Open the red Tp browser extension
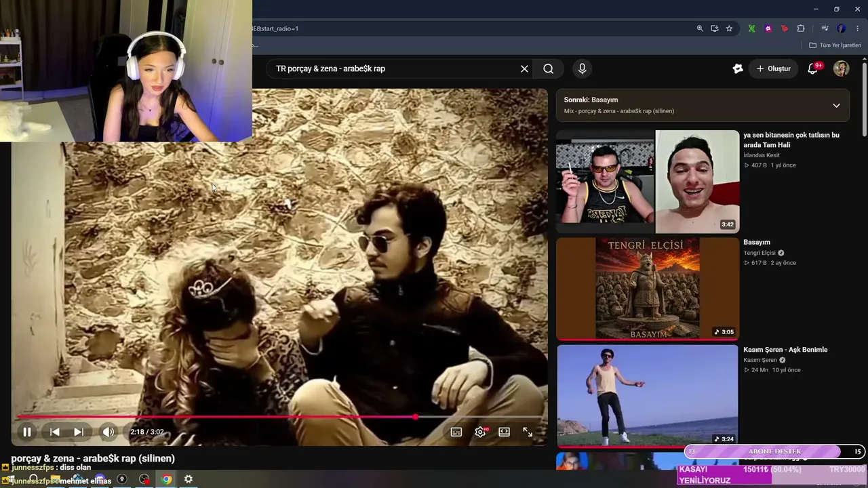 coord(785,28)
